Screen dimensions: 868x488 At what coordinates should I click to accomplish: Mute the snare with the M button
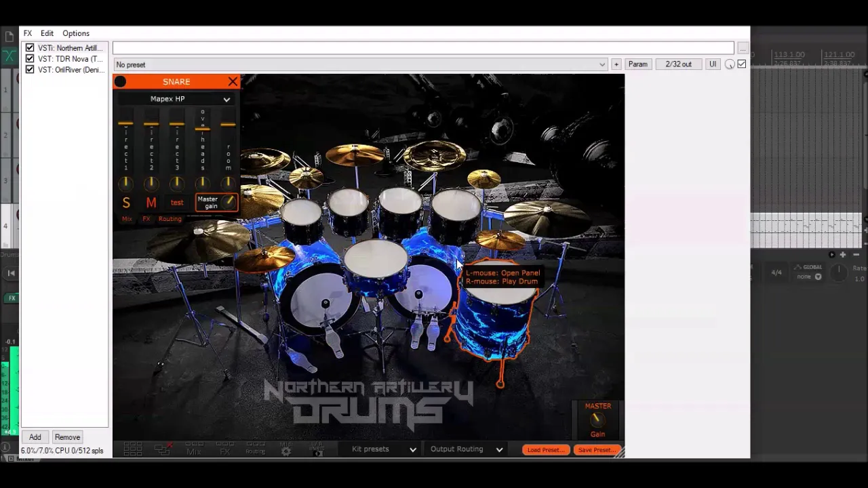coord(151,203)
